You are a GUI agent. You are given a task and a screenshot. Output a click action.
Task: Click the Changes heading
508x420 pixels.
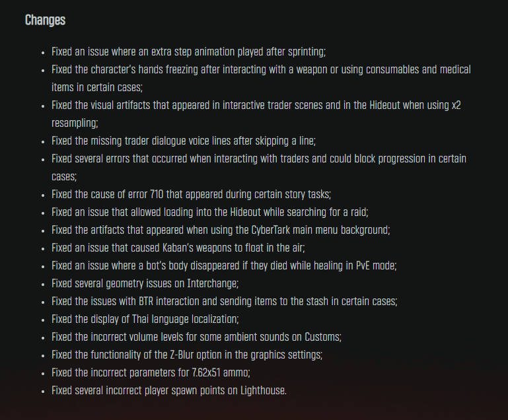[x=45, y=20]
